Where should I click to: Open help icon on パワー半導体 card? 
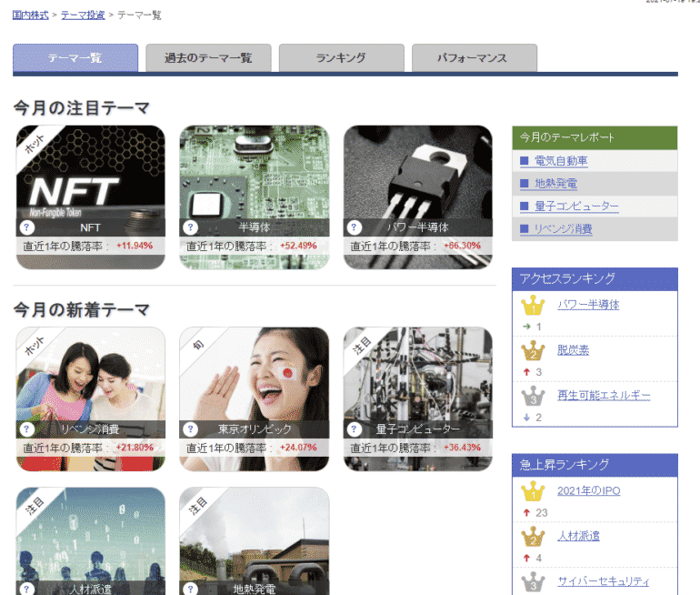(x=355, y=227)
